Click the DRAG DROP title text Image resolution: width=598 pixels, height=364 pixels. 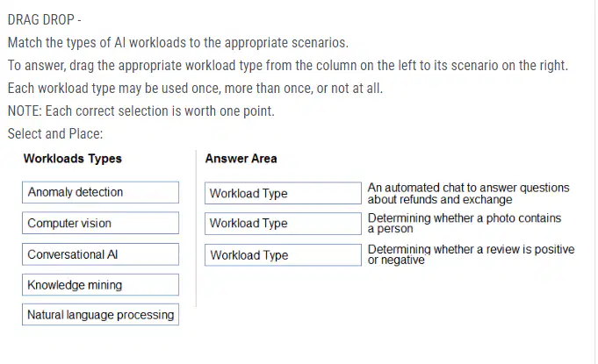(x=44, y=19)
